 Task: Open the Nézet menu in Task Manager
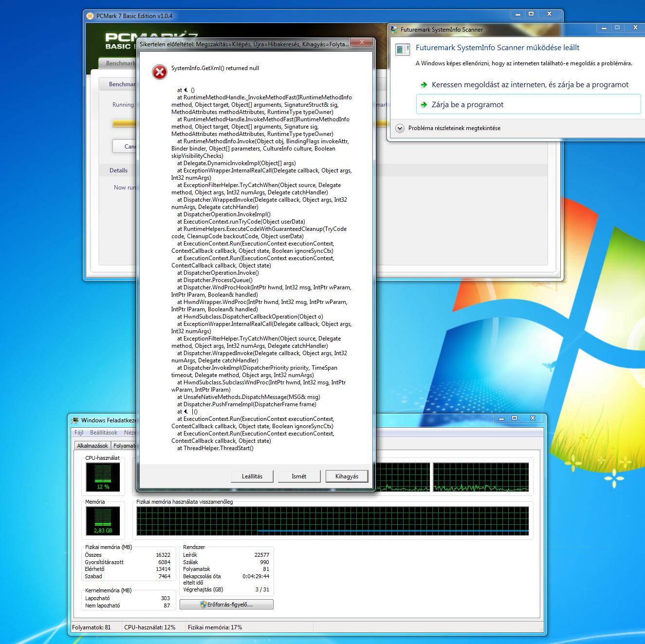coord(130,433)
